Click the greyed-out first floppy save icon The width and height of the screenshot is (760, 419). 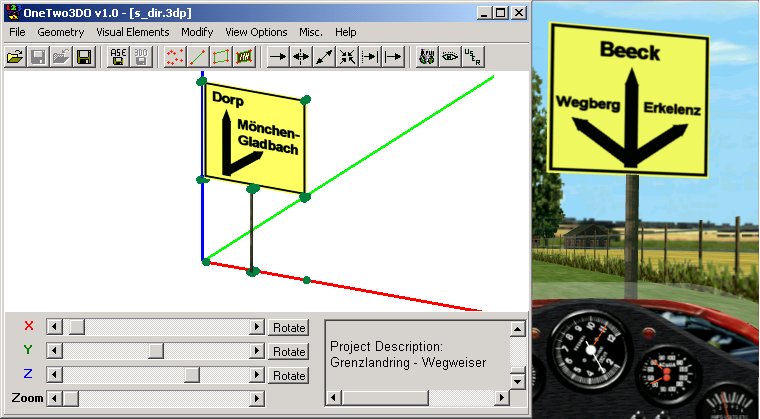(x=38, y=57)
